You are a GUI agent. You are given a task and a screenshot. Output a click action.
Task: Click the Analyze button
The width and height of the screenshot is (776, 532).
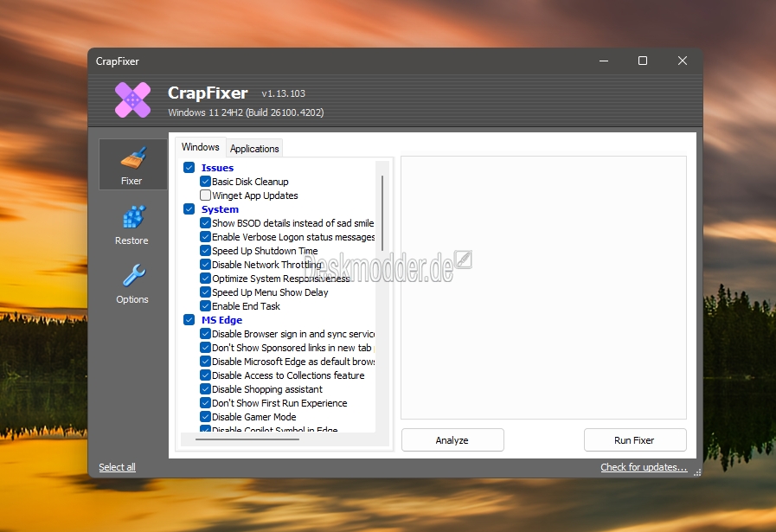452,440
